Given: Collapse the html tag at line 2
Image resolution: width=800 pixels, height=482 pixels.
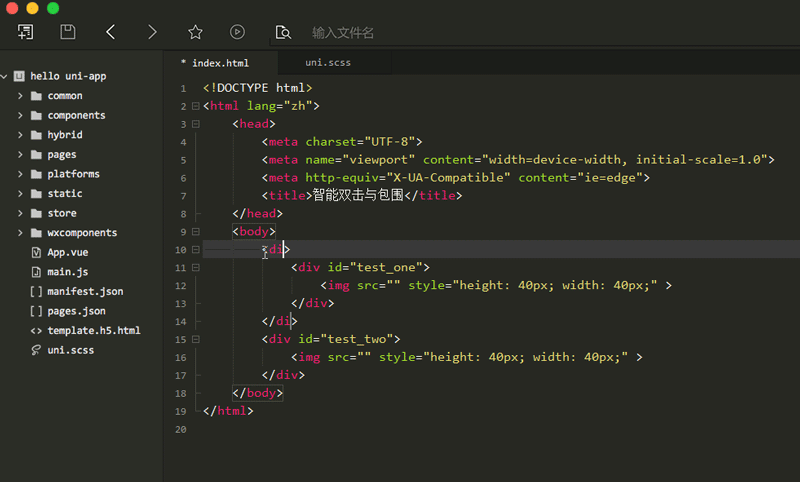Looking at the screenshot, I should point(195,106).
